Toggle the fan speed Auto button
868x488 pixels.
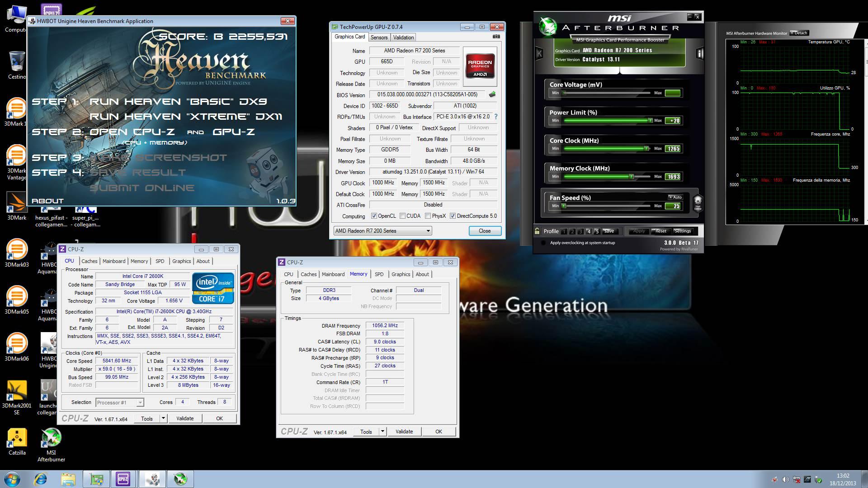click(x=675, y=197)
